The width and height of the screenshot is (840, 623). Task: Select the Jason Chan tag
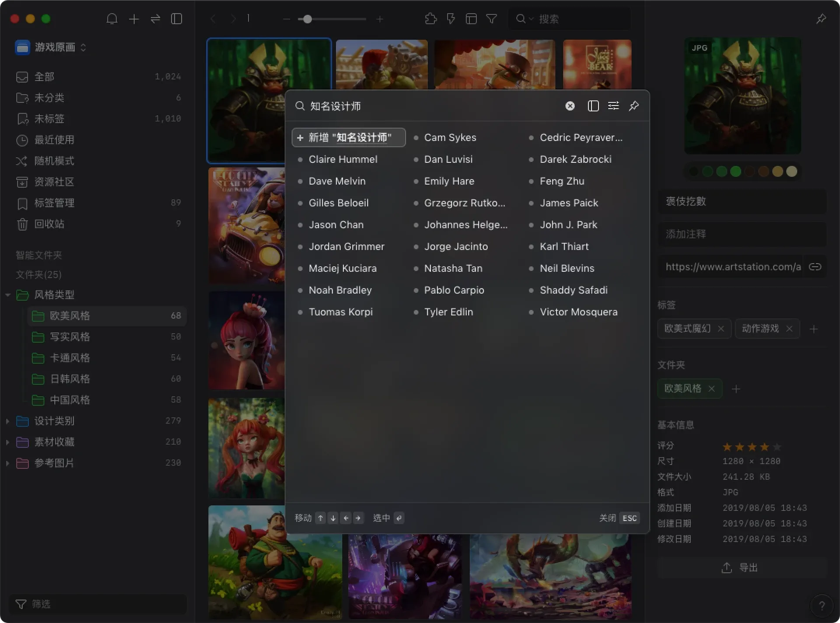(336, 225)
